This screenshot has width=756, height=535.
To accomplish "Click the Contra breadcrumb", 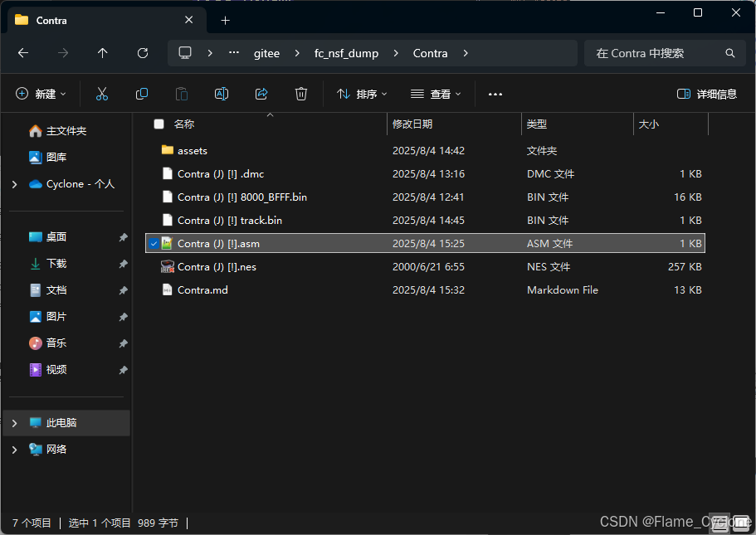I will pos(430,53).
